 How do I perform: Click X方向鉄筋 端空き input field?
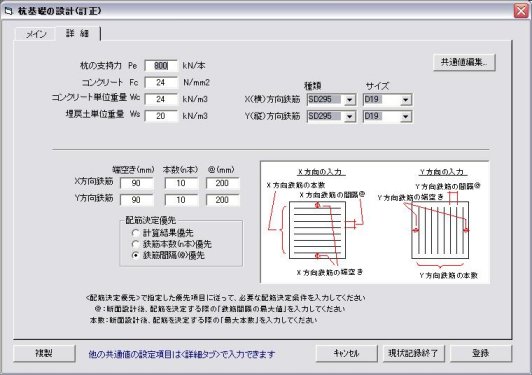[x=136, y=183]
